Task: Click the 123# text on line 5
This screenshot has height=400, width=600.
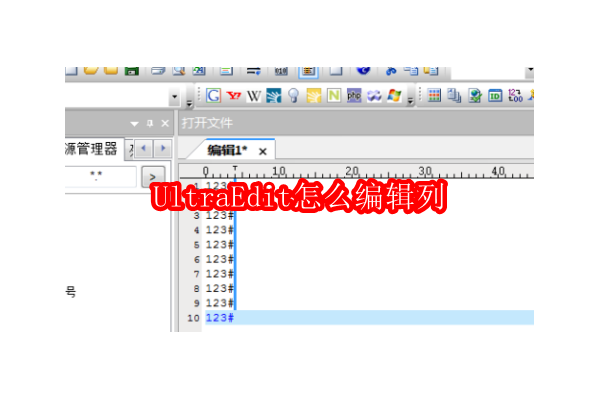Action: pyautogui.click(x=220, y=245)
